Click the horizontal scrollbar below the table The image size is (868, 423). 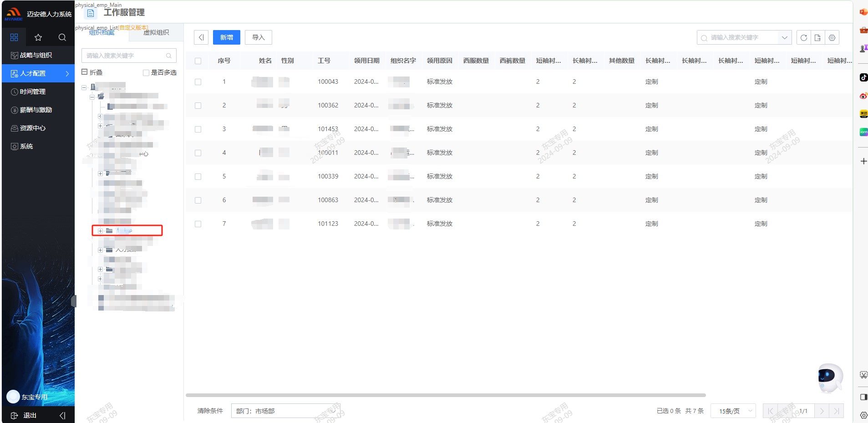click(445, 395)
